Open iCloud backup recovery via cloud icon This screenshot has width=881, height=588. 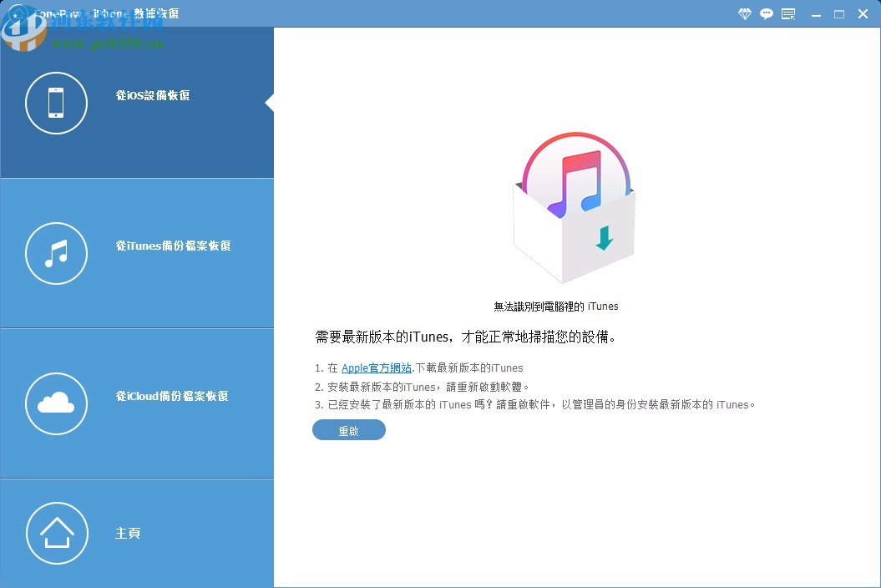56,403
